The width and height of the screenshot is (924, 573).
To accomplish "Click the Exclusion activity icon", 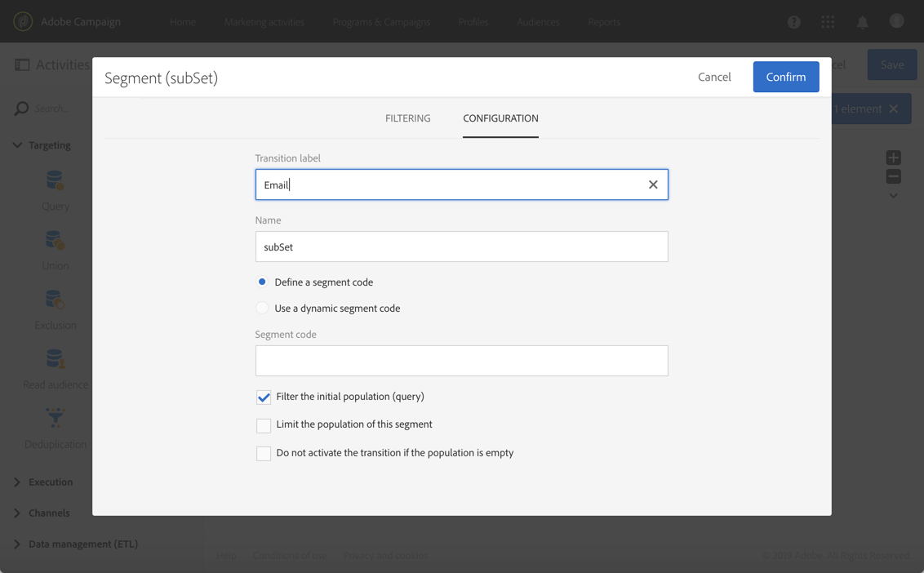I will coord(55,300).
